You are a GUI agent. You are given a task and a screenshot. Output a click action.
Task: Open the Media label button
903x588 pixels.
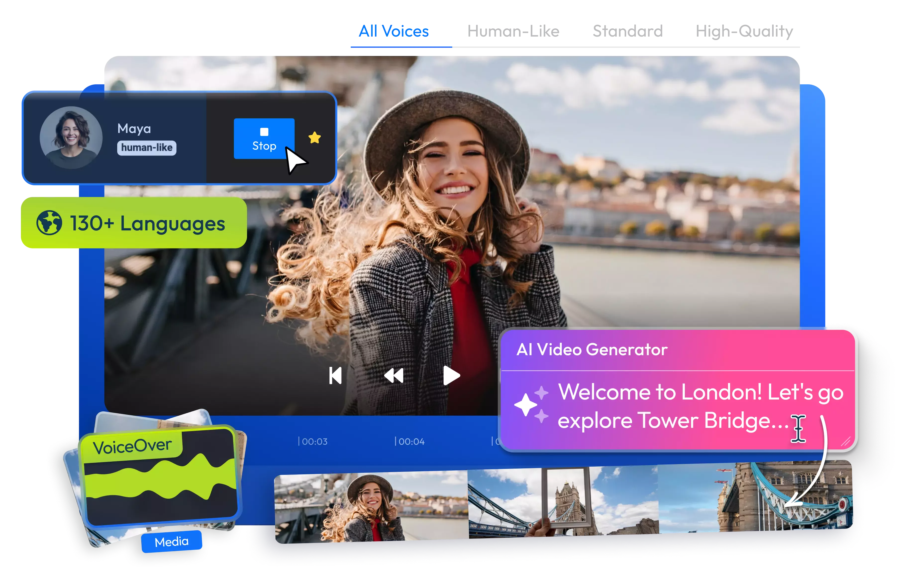point(171,542)
